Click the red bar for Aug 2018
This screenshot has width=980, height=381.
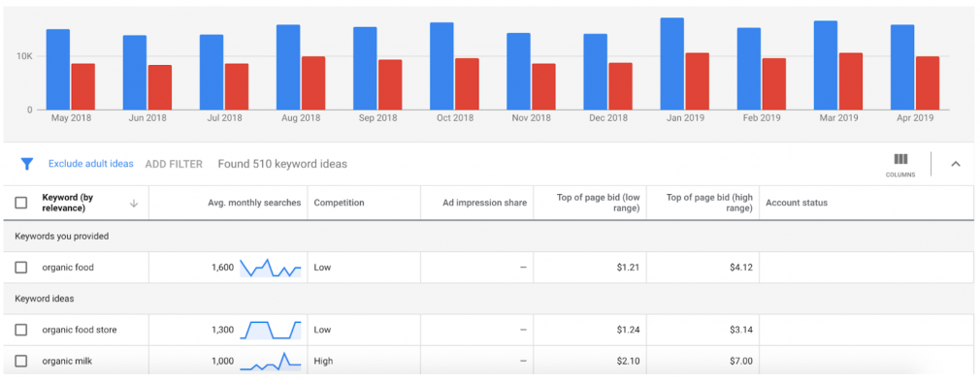(313, 83)
